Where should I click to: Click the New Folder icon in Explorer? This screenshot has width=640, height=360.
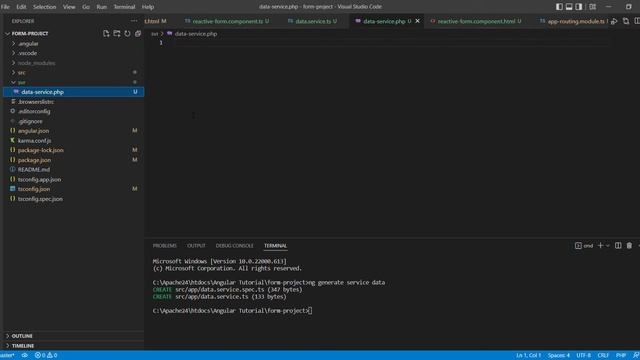[117, 33]
